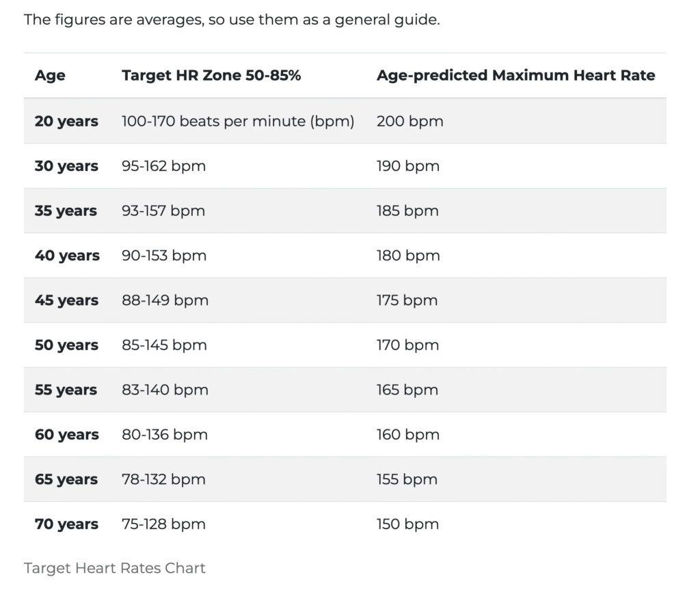Click the 95-162 bpm cell
The height and width of the screenshot is (590, 700).
[x=163, y=165]
